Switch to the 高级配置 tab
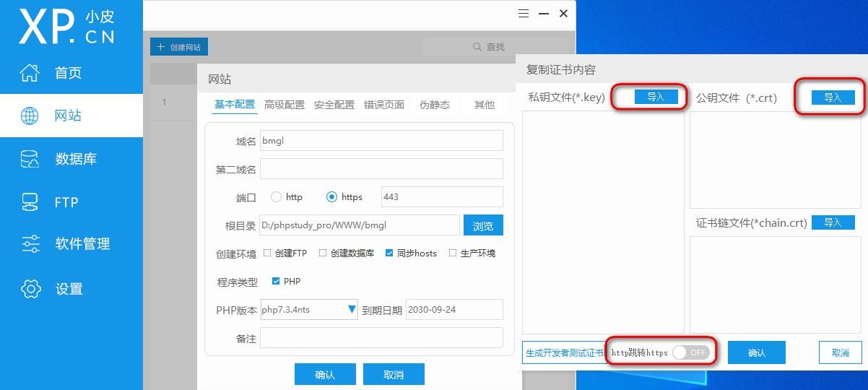This screenshot has height=390, width=868. click(x=285, y=105)
